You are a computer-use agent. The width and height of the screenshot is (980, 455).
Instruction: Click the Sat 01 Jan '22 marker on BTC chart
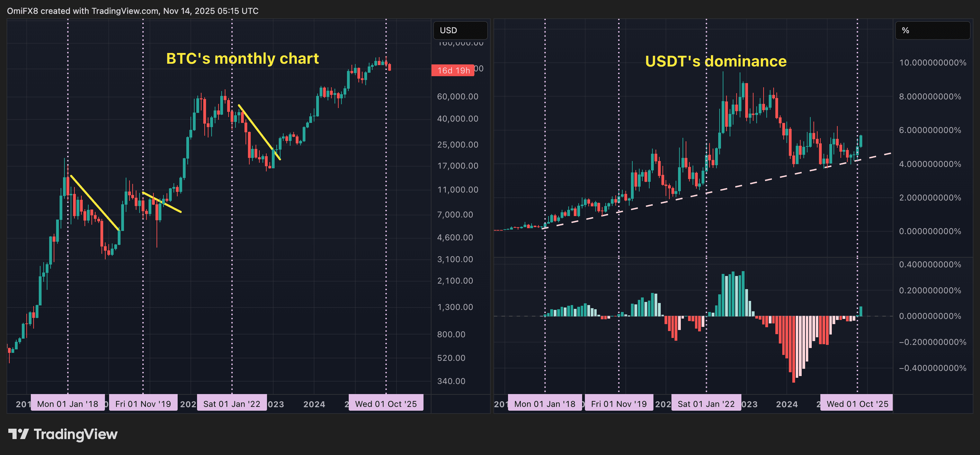click(x=232, y=403)
